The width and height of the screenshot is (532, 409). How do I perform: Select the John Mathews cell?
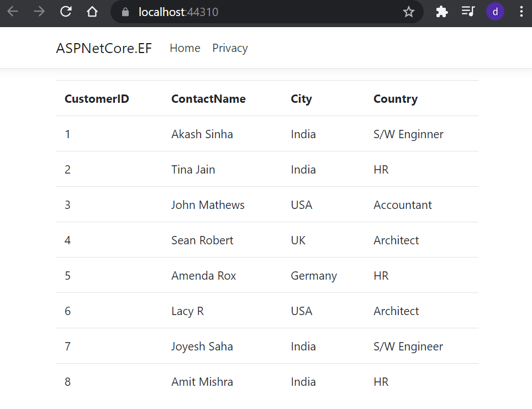click(x=208, y=204)
